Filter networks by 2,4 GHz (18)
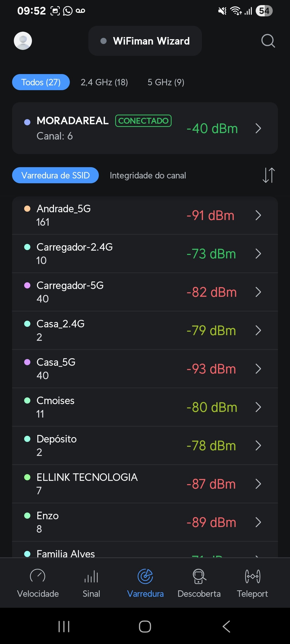The height and width of the screenshot is (644, 290). pos(104,82)
